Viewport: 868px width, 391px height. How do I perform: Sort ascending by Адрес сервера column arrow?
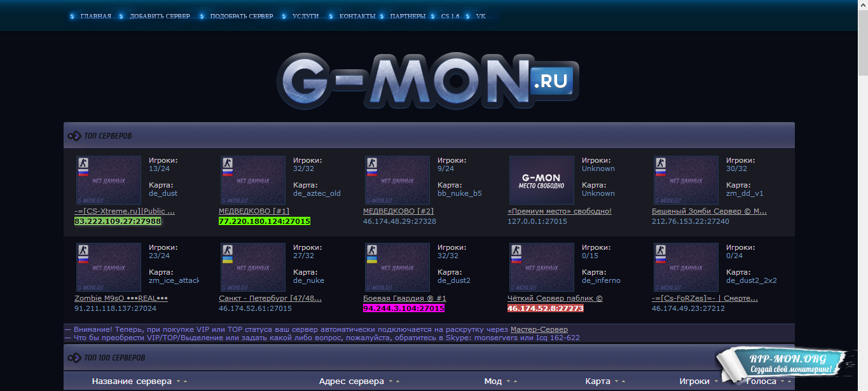[397, 382]
